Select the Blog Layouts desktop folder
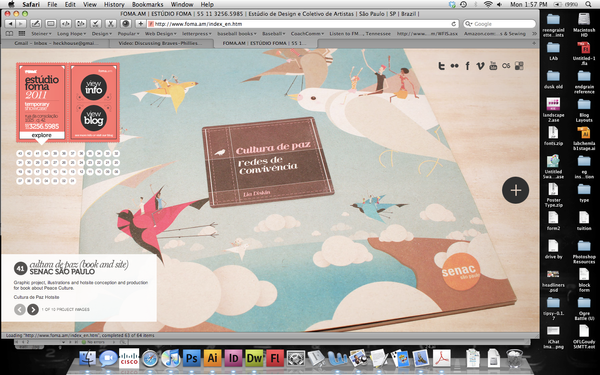Screen dimensions: 600x375 click(x=584, y=109)
